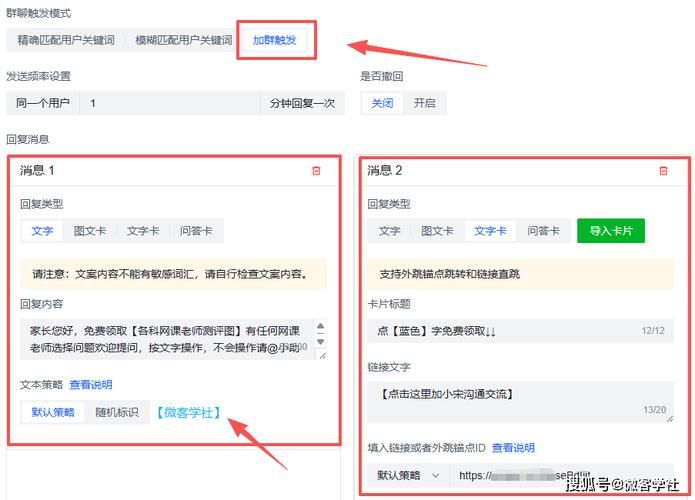The width and height of the screenshot is (695, 500).
Task: Open 查看说明 link beside 外跳锚点ID
Action: 513,448
